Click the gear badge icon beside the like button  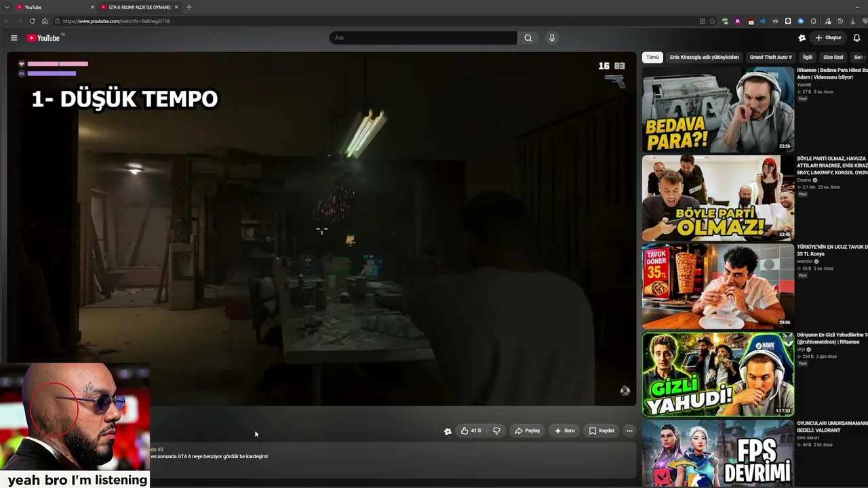tap(448, 431)
